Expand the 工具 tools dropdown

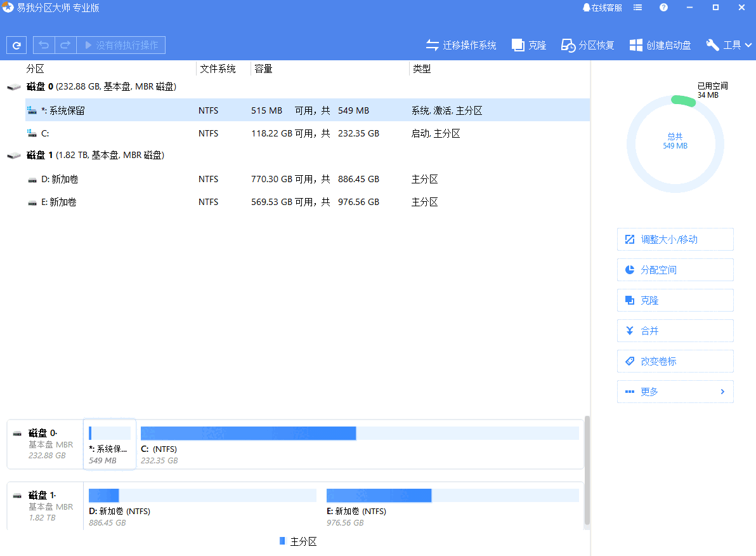pos(729,45)
